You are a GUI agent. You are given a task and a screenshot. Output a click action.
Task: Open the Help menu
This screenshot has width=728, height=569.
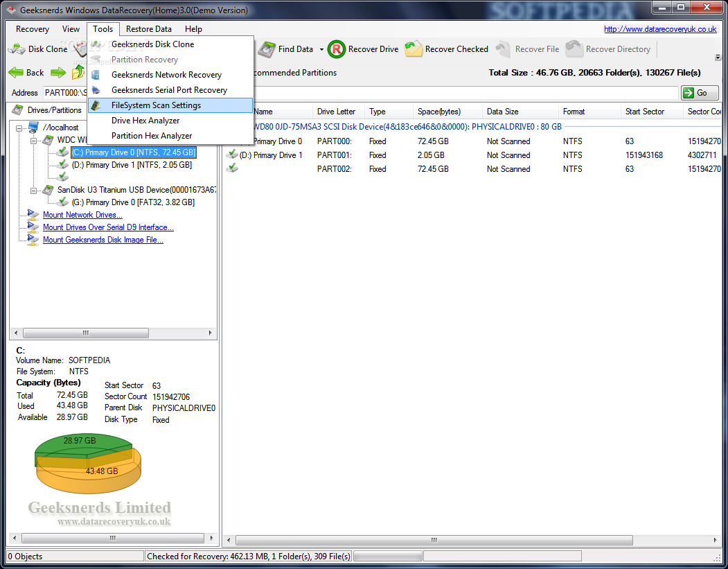click(x=193, y=29)
